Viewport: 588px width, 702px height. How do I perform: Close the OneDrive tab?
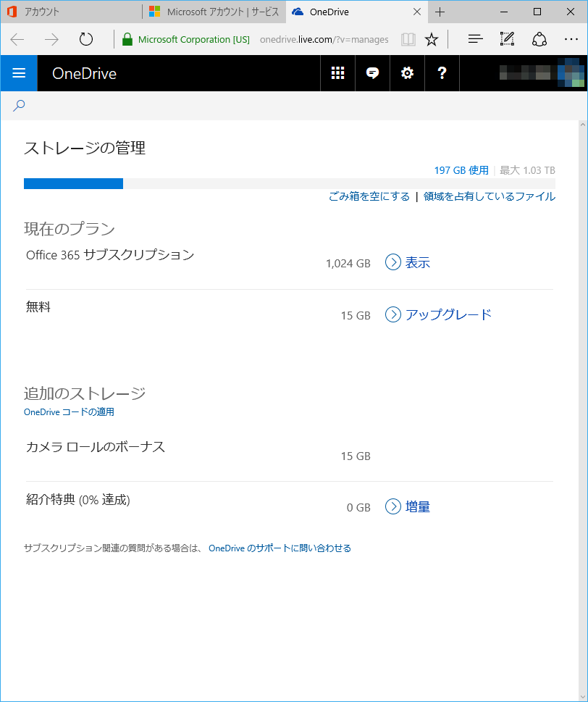(417, 12)
